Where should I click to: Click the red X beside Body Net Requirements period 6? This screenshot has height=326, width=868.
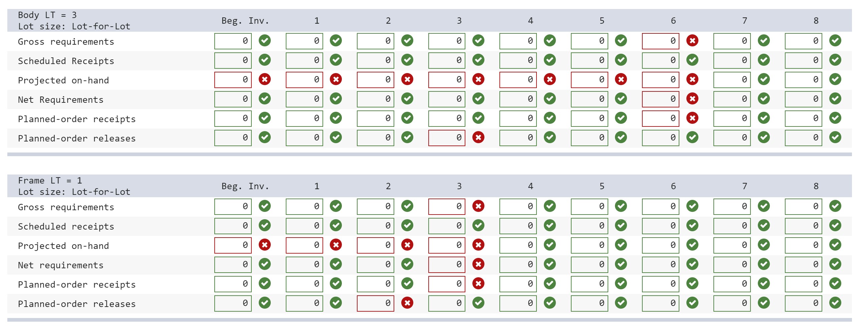692,99
